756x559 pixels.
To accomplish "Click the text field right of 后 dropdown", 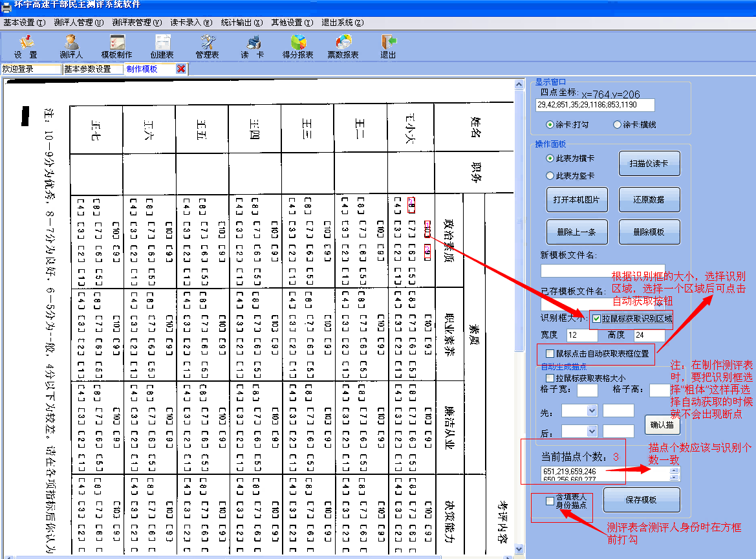I will (x=619, y=431).
